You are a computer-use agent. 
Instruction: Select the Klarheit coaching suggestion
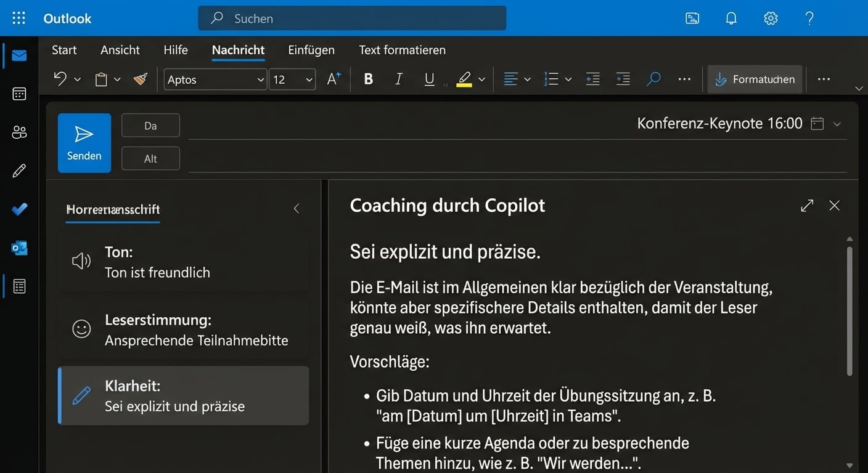coord(183,395)
